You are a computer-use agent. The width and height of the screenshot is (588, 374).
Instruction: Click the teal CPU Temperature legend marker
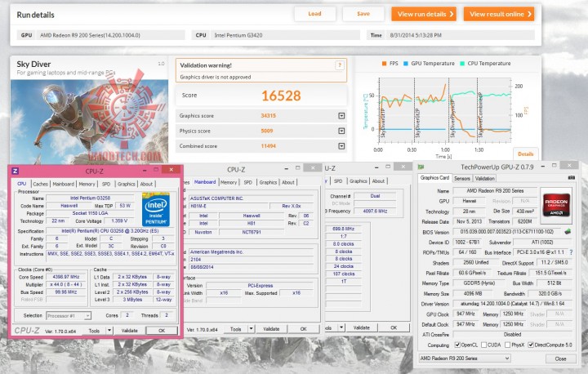pyautogui.click(x=462, y=64)
